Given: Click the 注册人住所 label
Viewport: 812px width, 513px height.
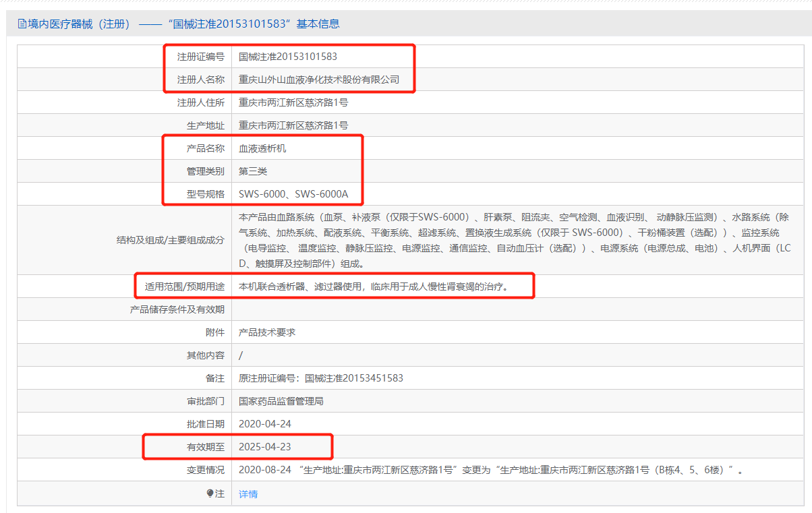Looking at the screenshot, I should [x=201, y=102].
